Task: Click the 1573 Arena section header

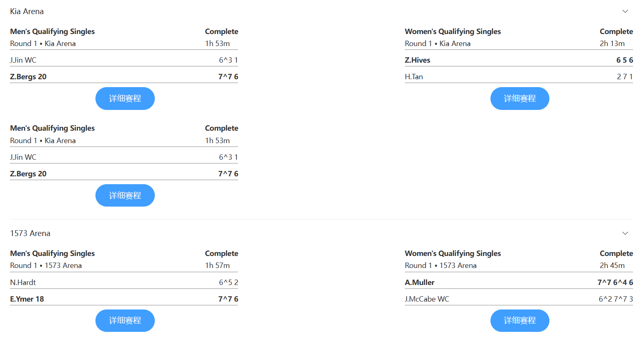Action: 30,233
